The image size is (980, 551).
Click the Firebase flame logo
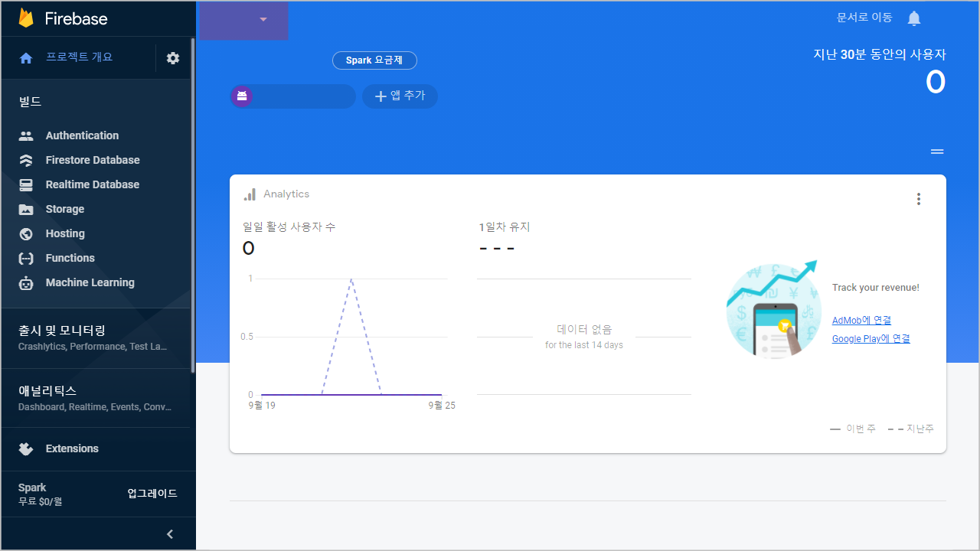[x=26, y=18]
